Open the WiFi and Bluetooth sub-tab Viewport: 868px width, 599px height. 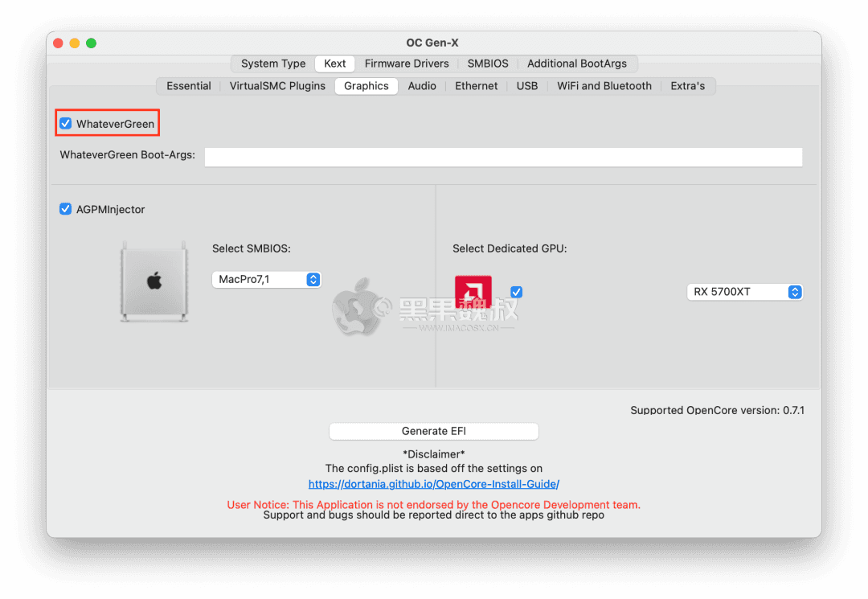pos(604,85)
